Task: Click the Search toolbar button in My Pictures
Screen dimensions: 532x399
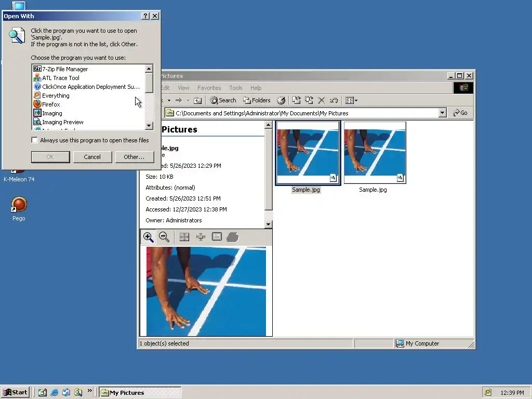Action: [223, 100]
